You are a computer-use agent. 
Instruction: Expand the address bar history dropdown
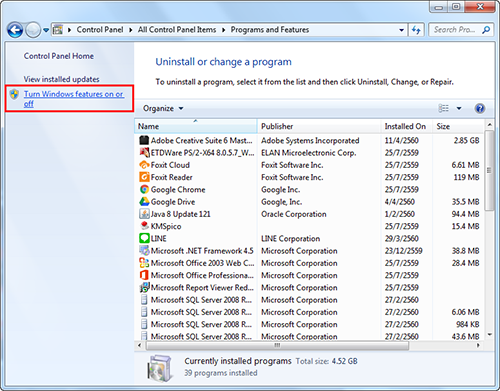click(x=402, y=30)
